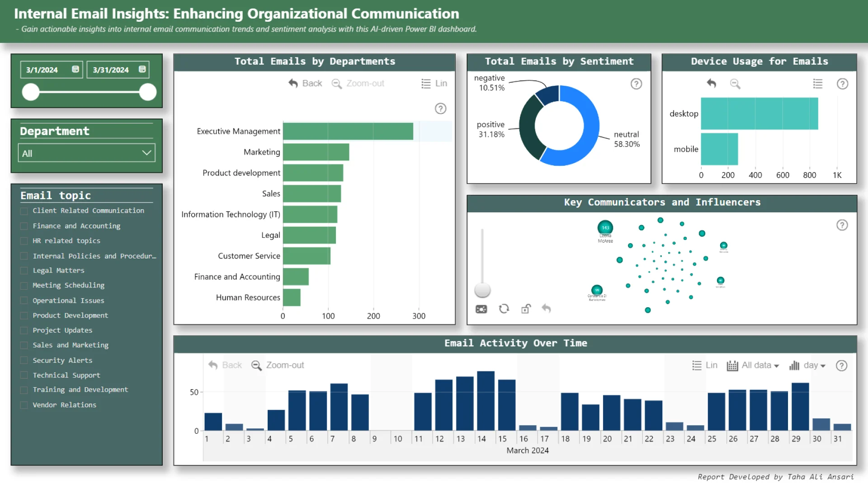Toggle Lin scale icon in Email Activity chart

click(697, 365)
